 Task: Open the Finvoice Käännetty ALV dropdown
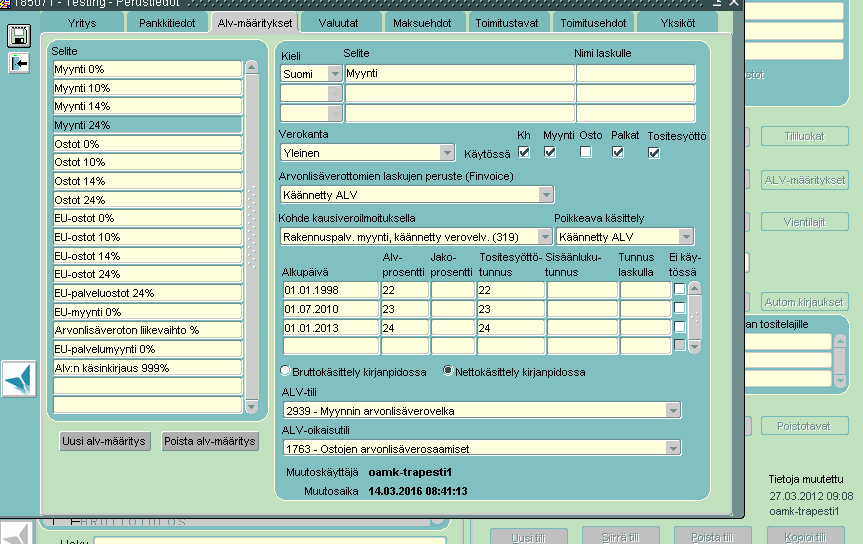(545, 194)
